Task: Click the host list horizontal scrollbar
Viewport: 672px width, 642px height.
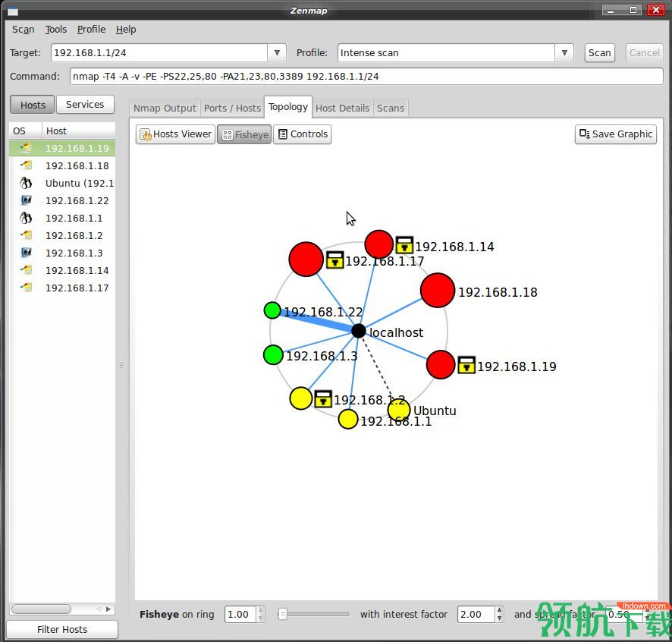Action: [x=41, y=609]
